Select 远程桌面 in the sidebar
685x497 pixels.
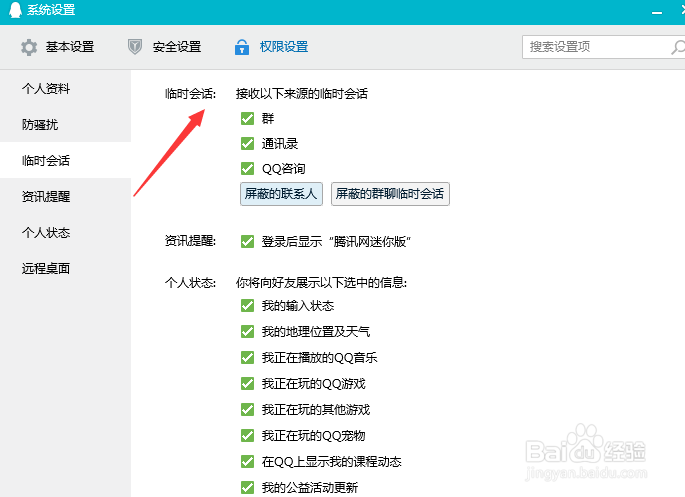coord(46,268)
